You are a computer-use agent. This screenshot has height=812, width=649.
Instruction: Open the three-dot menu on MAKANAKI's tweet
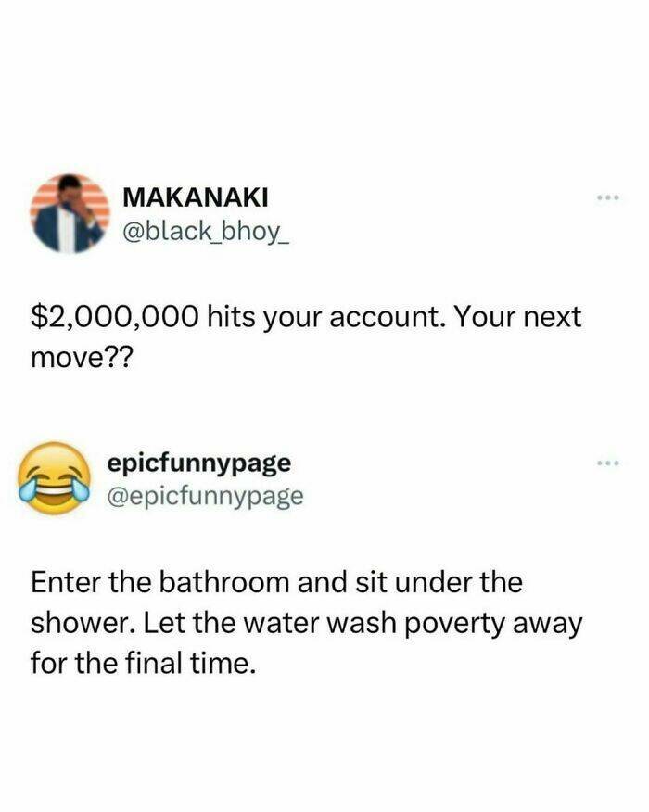point(608,197)
